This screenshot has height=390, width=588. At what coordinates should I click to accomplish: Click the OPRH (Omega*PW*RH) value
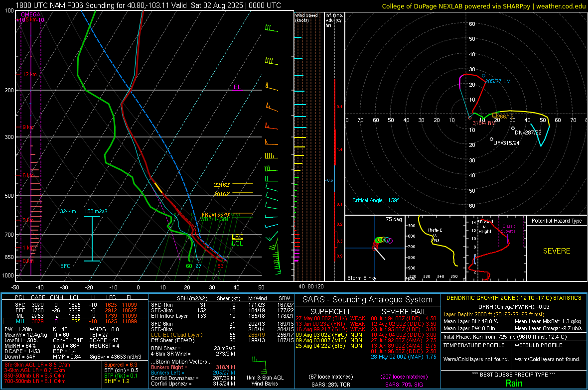[514, 307]
